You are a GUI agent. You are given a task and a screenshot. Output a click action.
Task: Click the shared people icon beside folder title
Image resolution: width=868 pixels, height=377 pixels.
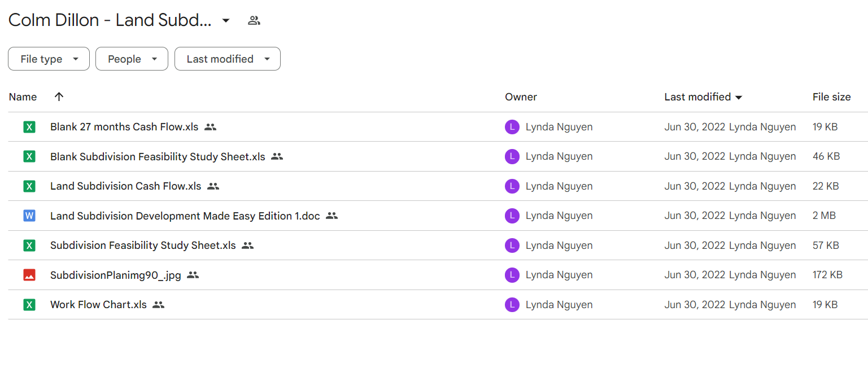coord(254,21)
